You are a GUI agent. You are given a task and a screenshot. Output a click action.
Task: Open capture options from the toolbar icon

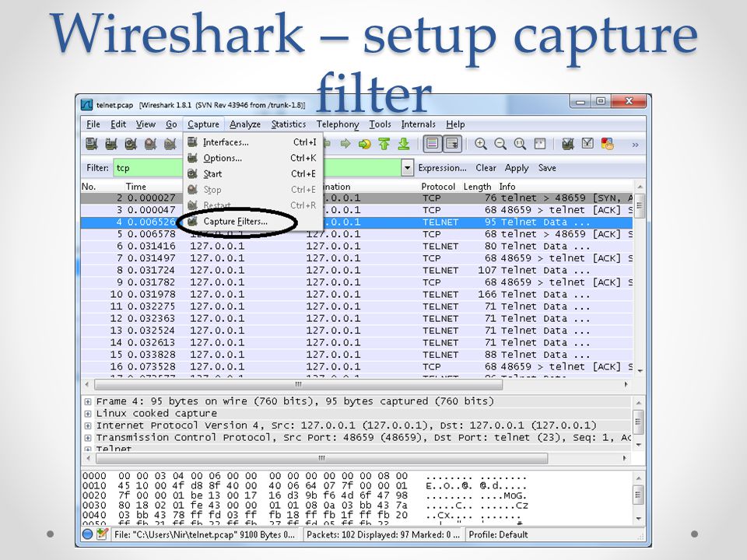point(111,143)
